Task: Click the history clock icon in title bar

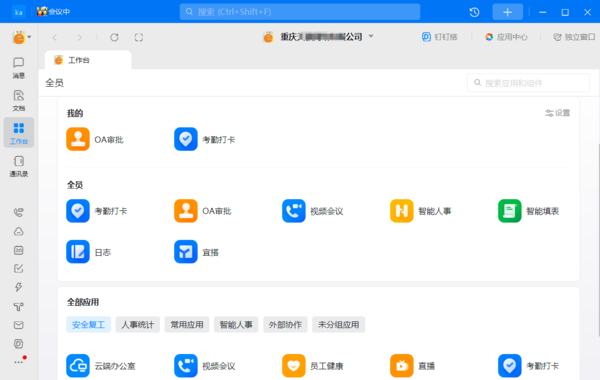Action: click(474, 12)
